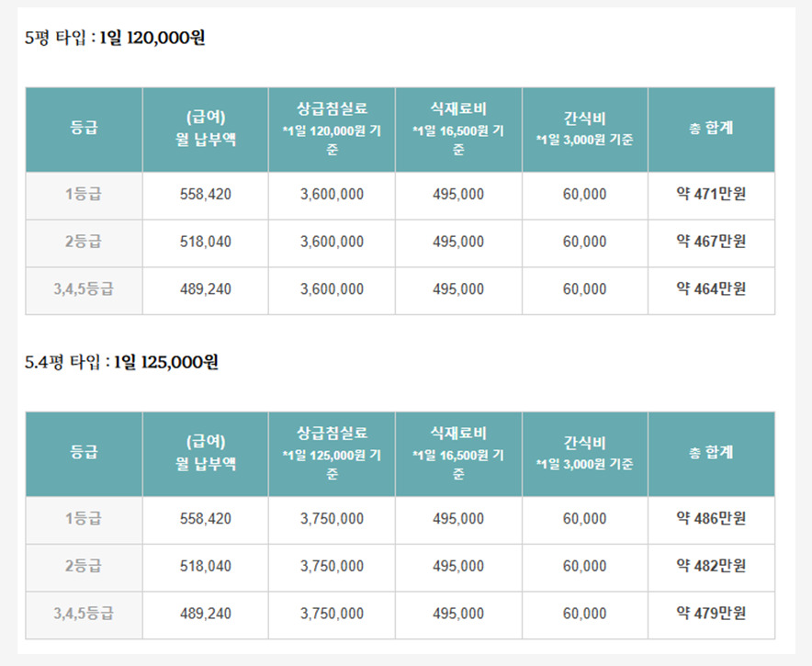
Task: Select the '약 479만원' total cell
Action: [711, 613]
